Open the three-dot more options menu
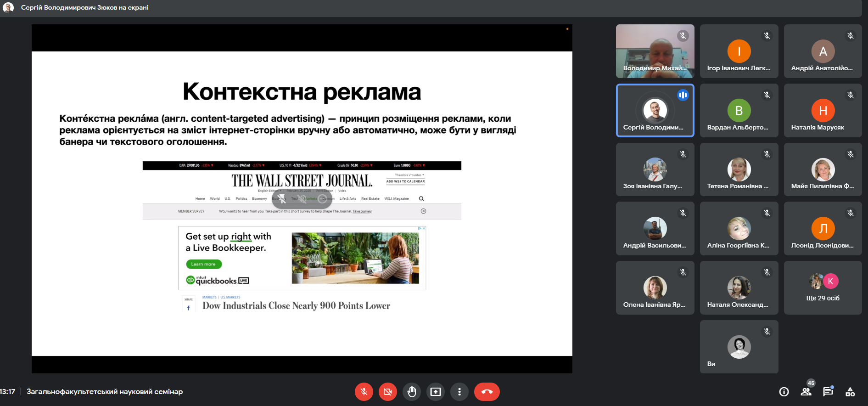The width and height of the screenshot is (868, 406). click(459, 392)
